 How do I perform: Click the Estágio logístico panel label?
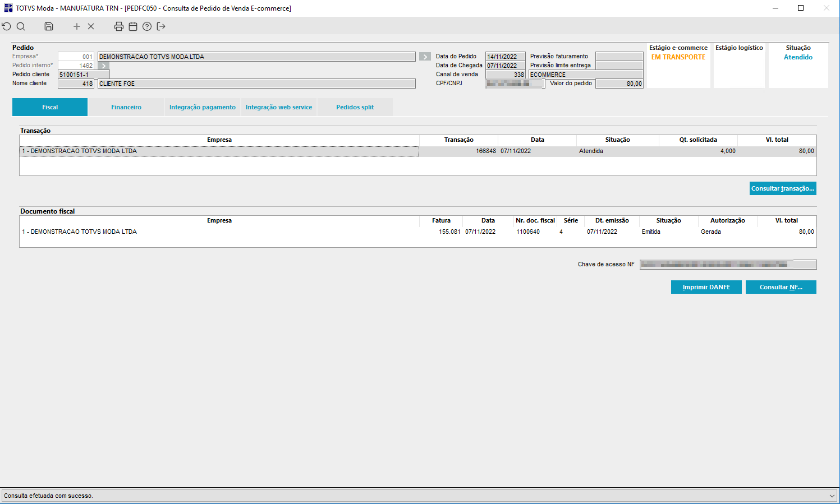pyautogui.click(x=739, y=48)
